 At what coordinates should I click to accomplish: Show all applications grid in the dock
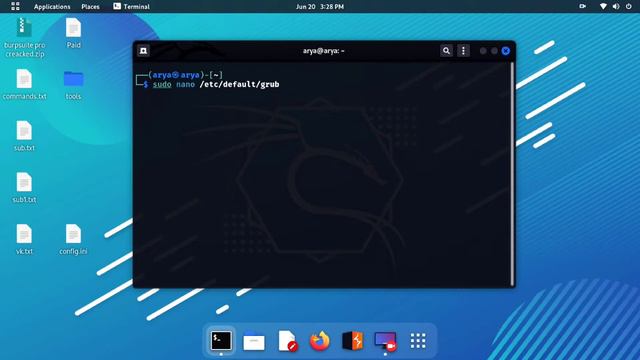pyautogui.click(x=418, y=341)
